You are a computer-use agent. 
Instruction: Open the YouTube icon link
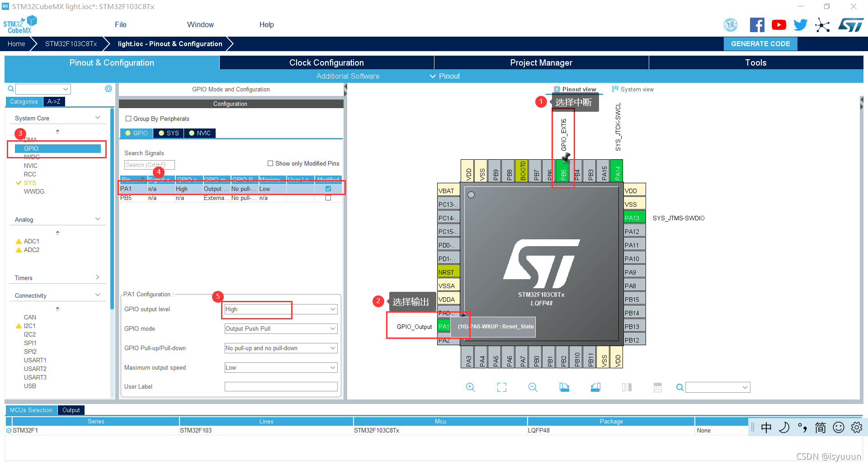pyautogui.click(x=778, y=25)
